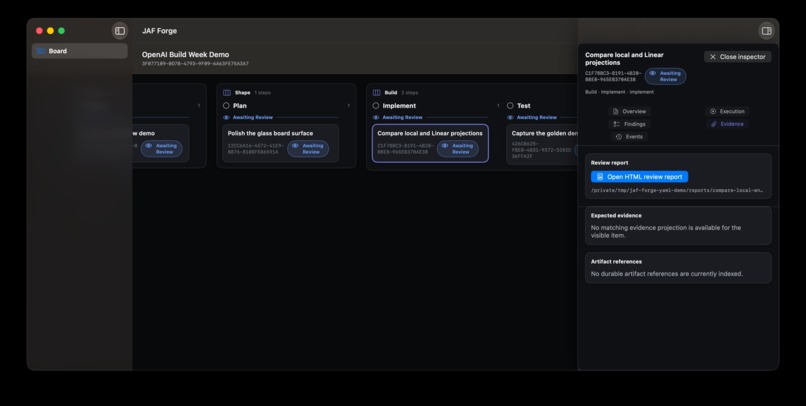Image resolution: width=806 pixels, height=406 pixels.
Task: Click the yellow minimize window button
Action: tap(50, 31)
